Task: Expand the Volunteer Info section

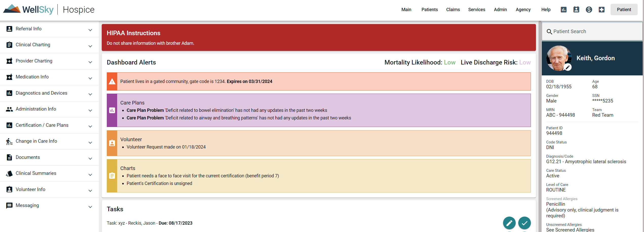Action: point(90,191)
